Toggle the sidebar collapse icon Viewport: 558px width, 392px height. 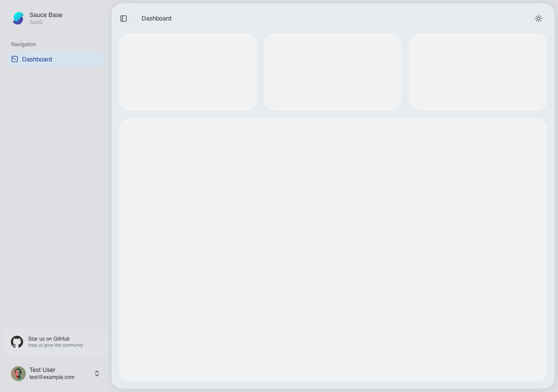[x=123, y=18]
